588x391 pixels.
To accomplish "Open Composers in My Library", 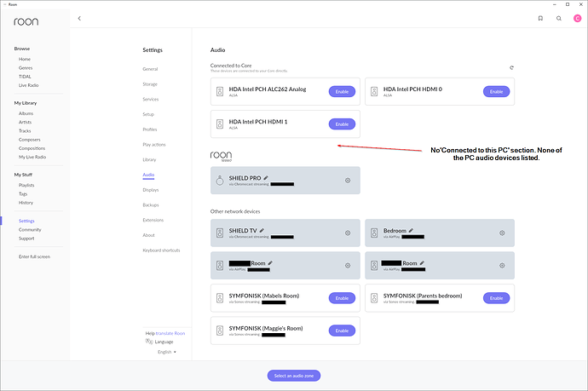I will click(x=29, y=140).
